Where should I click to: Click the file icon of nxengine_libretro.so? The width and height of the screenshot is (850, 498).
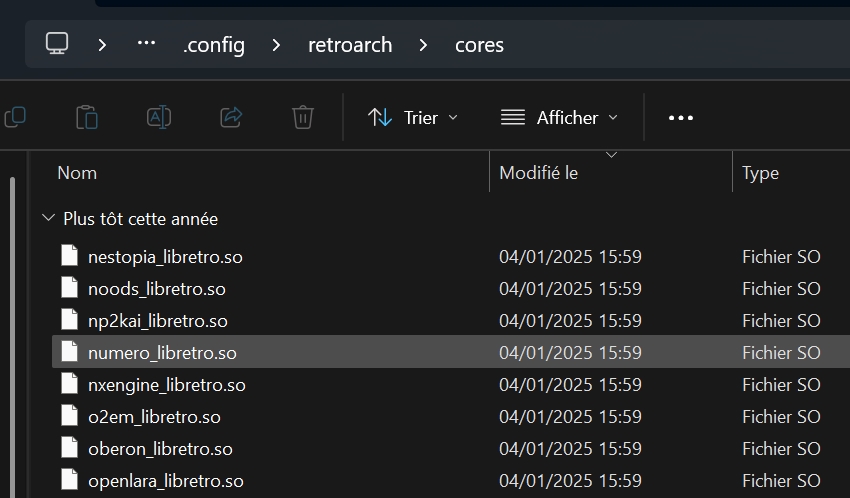(69, 383)
